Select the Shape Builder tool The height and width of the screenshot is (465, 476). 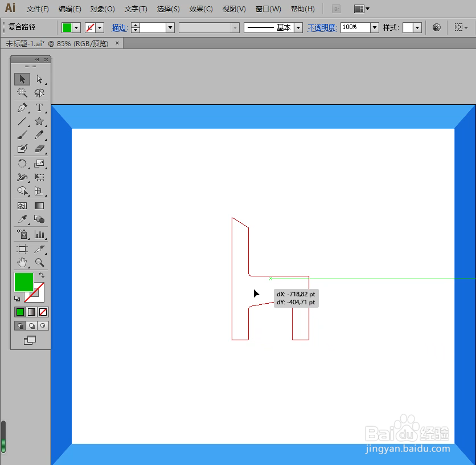(22, 191)
